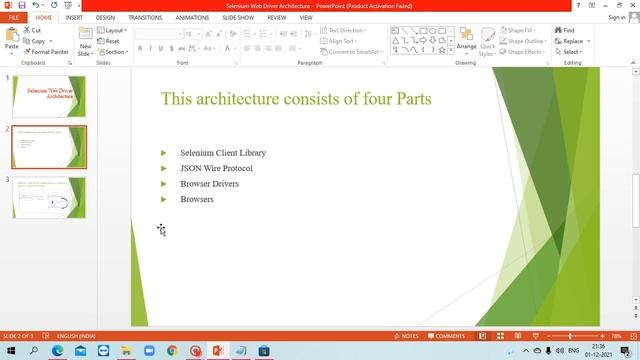Click the Format Painter tool
Screen dimensions: 640x360
(46, 52)
